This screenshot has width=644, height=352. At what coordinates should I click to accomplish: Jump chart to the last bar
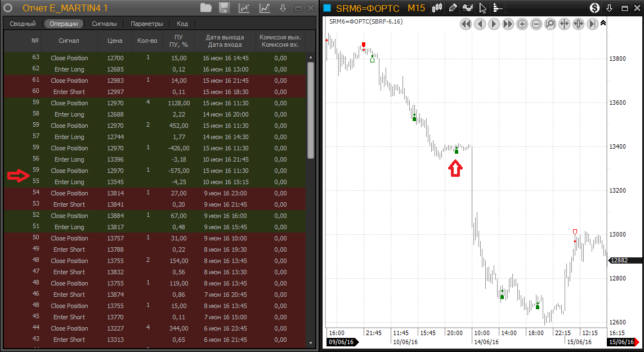[x=592, y=24]
